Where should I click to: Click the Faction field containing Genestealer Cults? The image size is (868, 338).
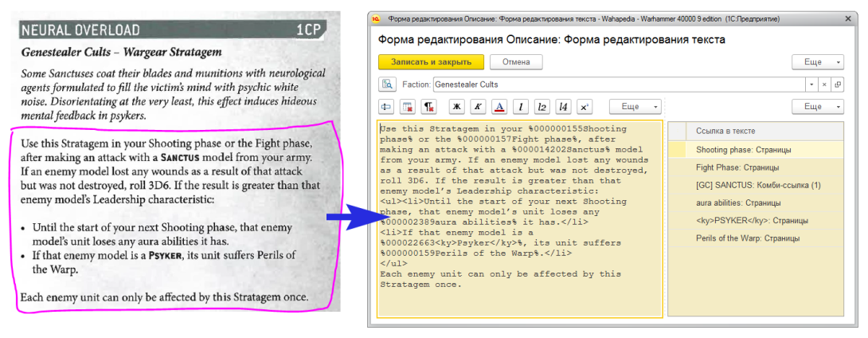[x=618, y=84]
